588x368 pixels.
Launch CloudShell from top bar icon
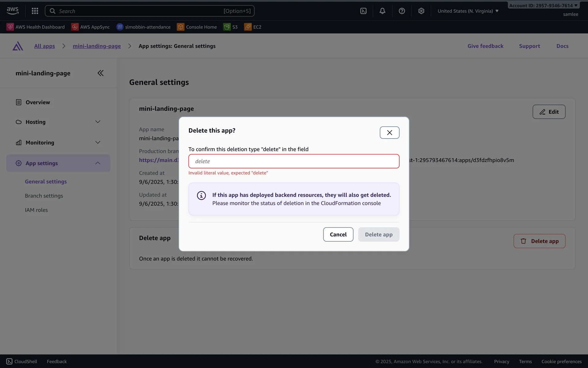363,11
